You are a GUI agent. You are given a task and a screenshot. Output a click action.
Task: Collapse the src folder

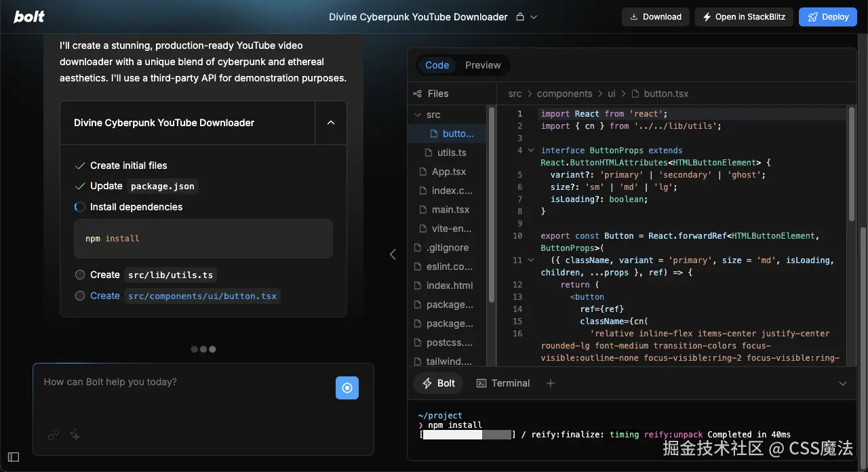click(x=418, y=115)
